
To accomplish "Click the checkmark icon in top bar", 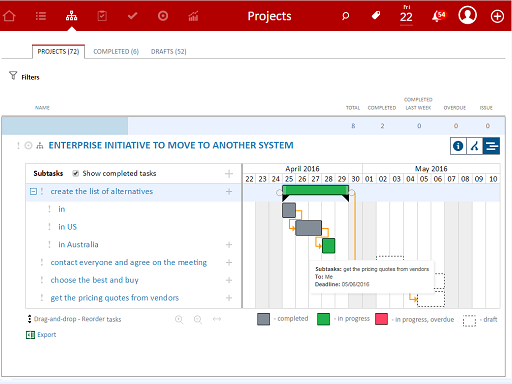I will point(132,16).
